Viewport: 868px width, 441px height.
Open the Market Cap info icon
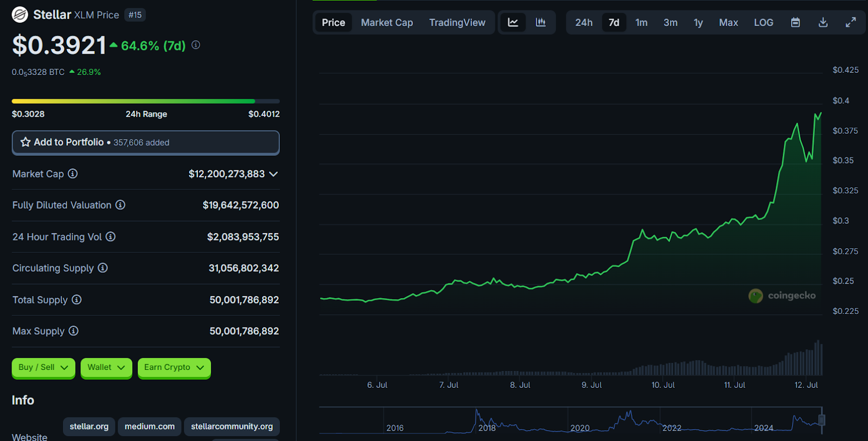[x=73, y=174]
